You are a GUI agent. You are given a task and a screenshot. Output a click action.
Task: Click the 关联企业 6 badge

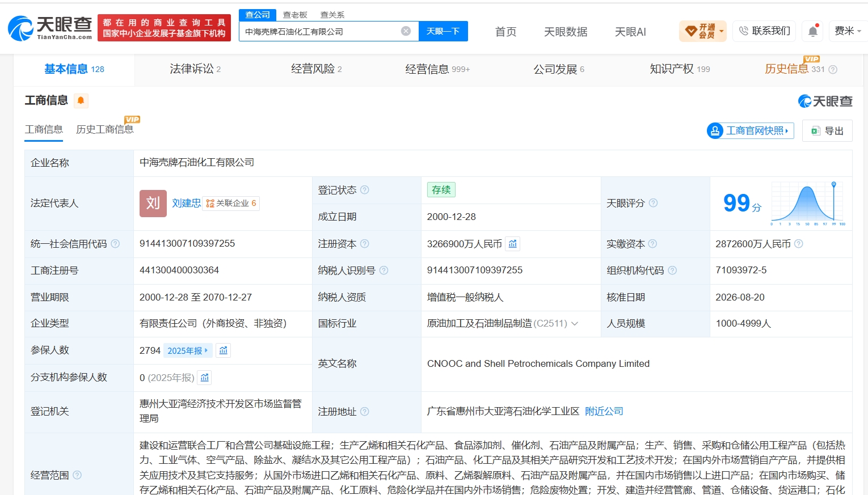[231, 204]
